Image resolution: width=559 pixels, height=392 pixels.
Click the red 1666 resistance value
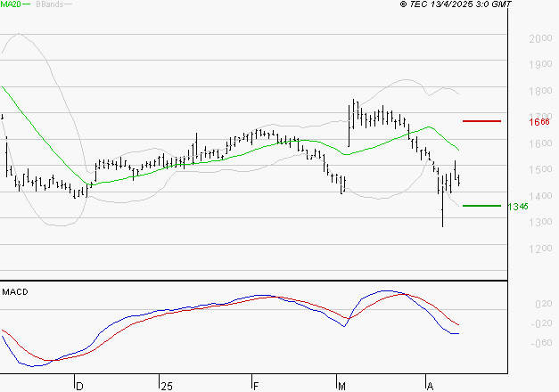(539, 122)
